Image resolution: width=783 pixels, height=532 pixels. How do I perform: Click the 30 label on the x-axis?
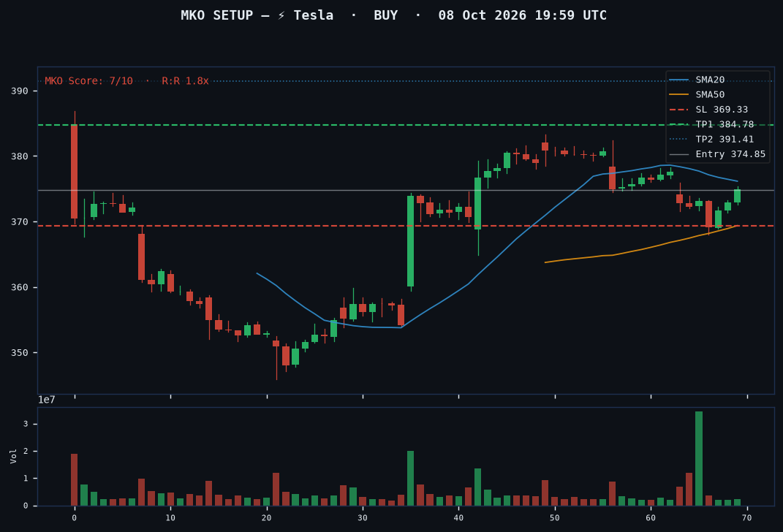(x=363, y=518)
